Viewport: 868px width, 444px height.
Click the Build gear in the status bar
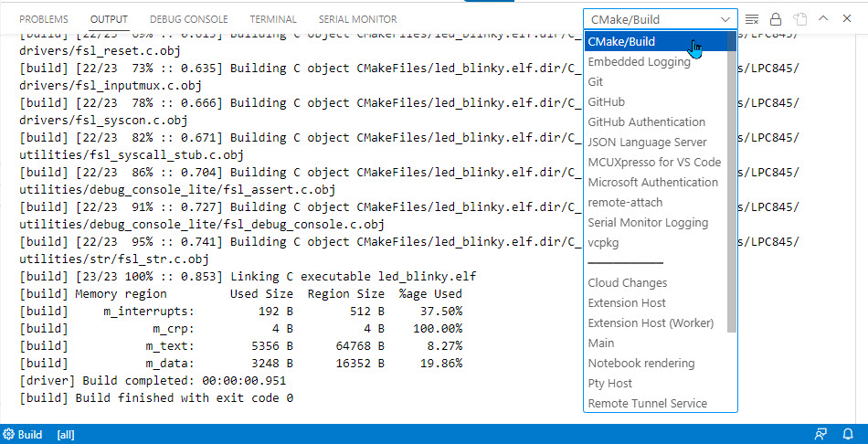point(23,434)
